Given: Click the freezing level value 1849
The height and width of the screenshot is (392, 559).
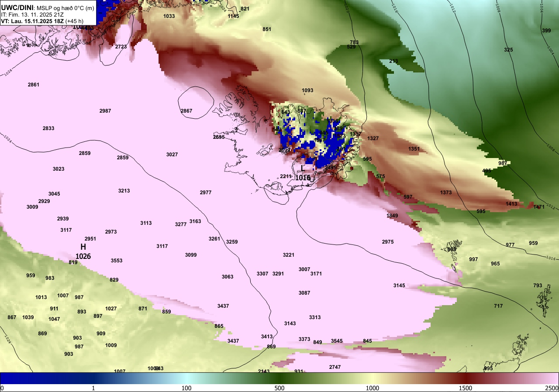Looking at the screenshot, I should (x=392, y=216).
